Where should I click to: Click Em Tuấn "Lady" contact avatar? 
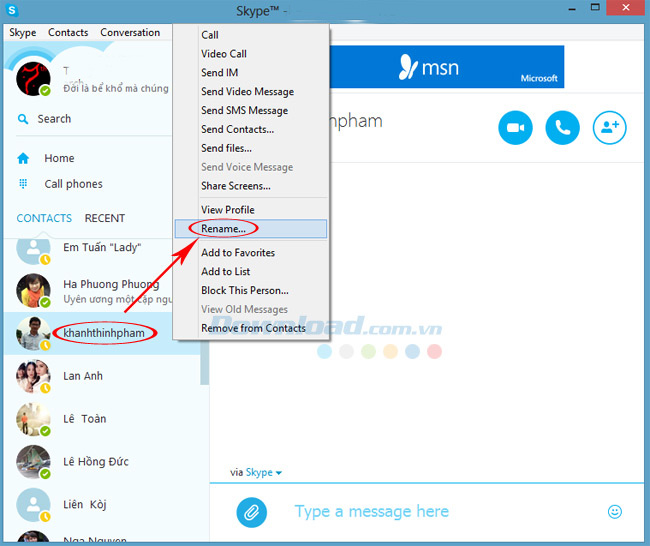pyautogui.click(x=33, y=250)
